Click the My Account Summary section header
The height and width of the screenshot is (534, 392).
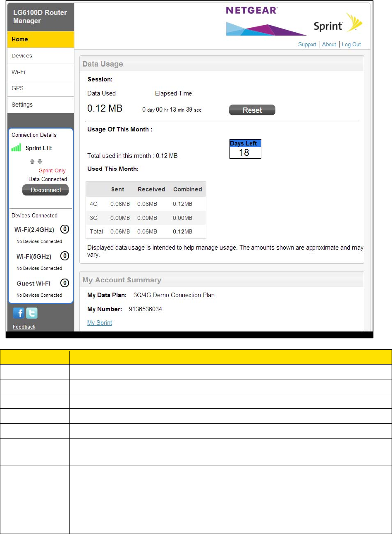click(122, 280)
